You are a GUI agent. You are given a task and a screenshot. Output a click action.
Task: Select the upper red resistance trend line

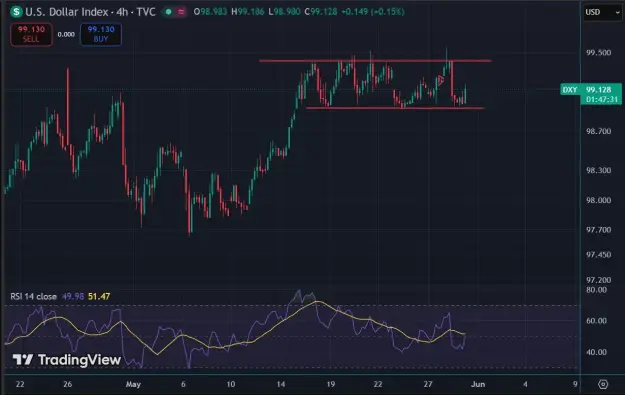[x=375, y=61]
